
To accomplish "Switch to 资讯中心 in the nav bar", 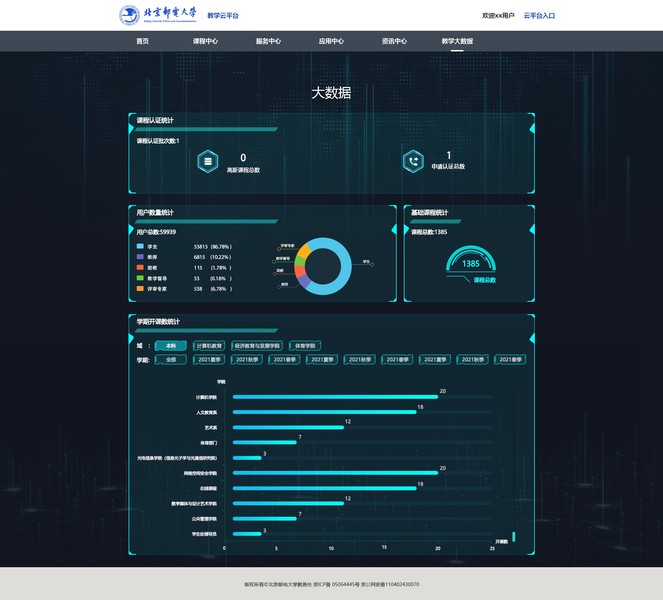I will [x=394, y=41].
